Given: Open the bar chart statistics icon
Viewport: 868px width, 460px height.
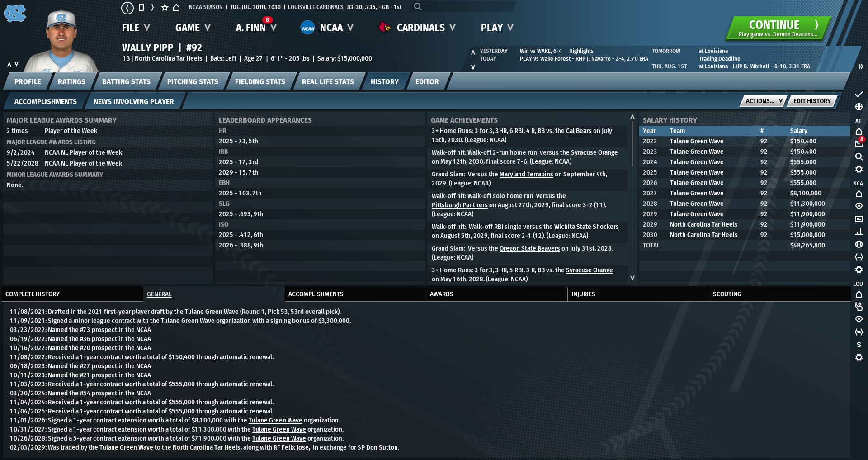Looking at the screenshot, I should (x=859, y=232).
